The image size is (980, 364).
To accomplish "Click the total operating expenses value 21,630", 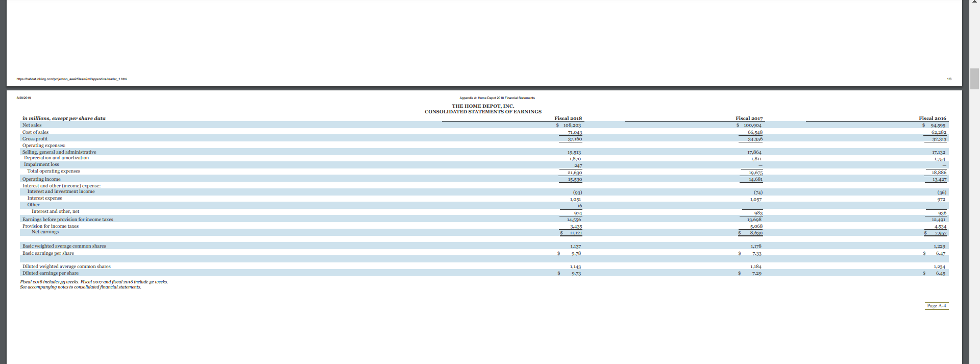I will pyautogui.click(x=575, y=173).
